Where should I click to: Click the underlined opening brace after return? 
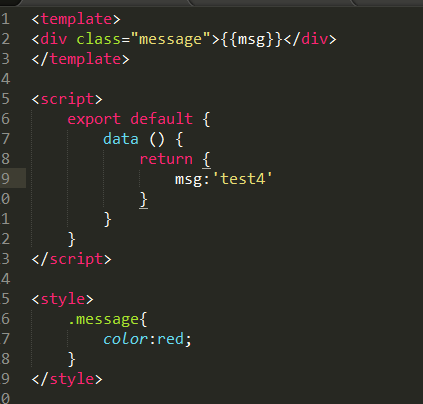point(207,160)
